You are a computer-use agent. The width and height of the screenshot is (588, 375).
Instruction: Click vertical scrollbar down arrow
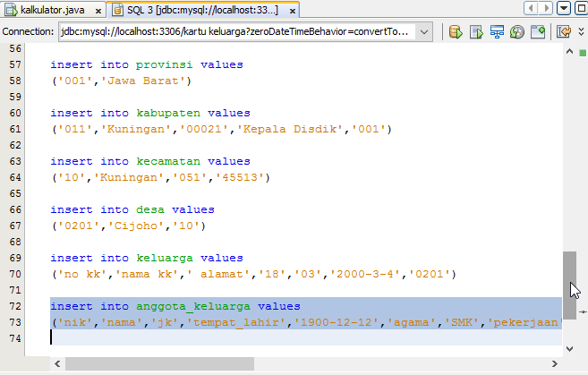point(569,349)
